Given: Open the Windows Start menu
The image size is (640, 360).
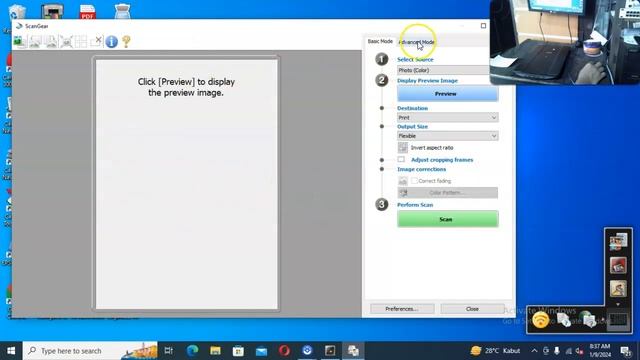Looking at the screenshot, I should [11, 351].
